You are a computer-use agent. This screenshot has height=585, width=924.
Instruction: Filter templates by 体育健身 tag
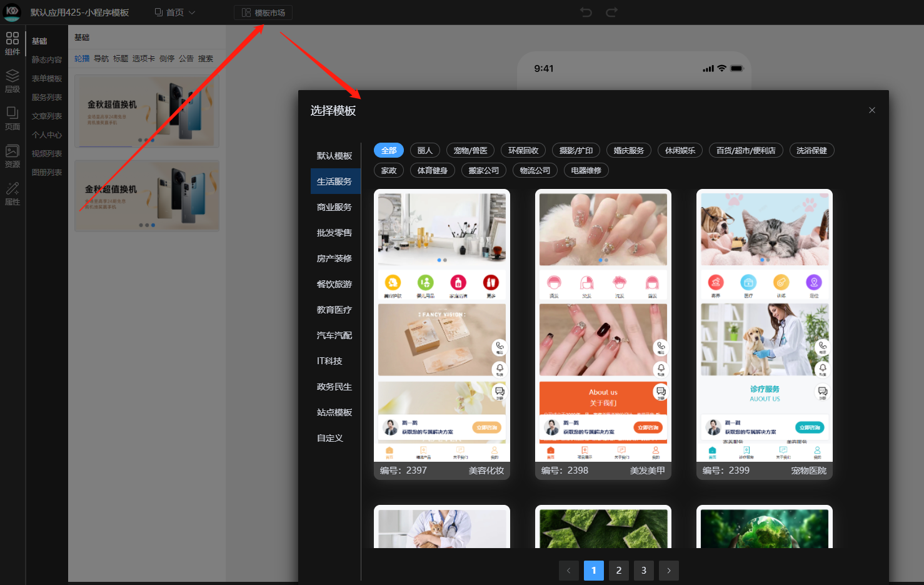click(433, 170)
